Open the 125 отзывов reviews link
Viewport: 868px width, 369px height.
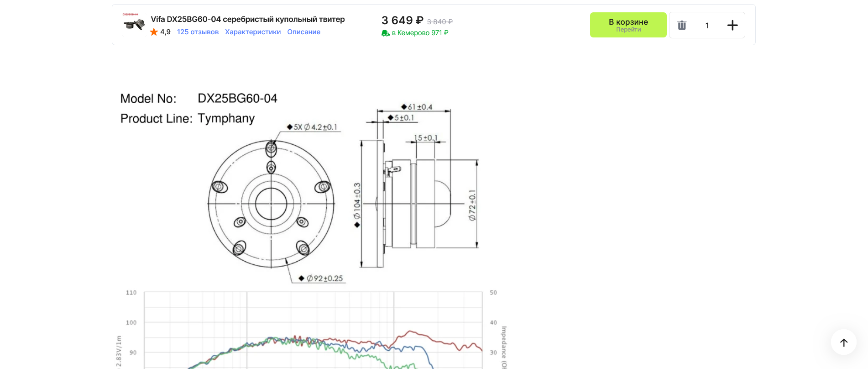(x=198, y=32)
